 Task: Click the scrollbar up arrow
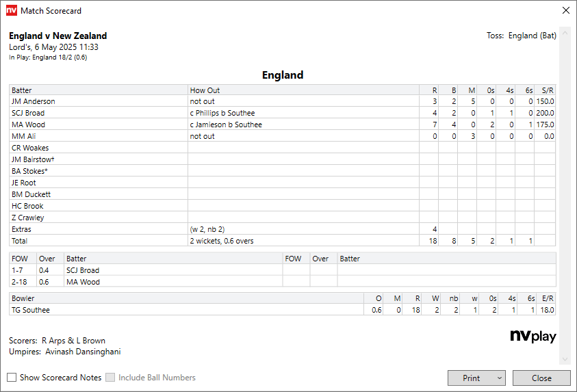565,31
